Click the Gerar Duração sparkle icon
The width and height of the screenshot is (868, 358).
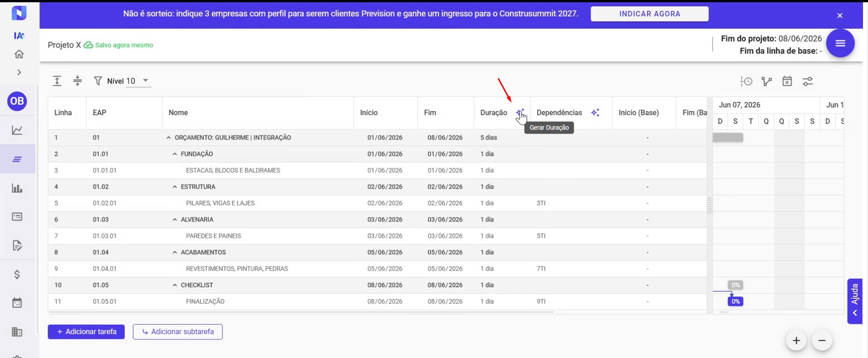click(520, 112)
